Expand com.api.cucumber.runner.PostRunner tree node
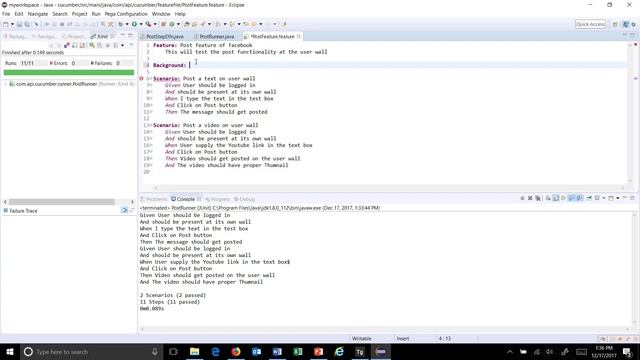 [x=5, y=84]
